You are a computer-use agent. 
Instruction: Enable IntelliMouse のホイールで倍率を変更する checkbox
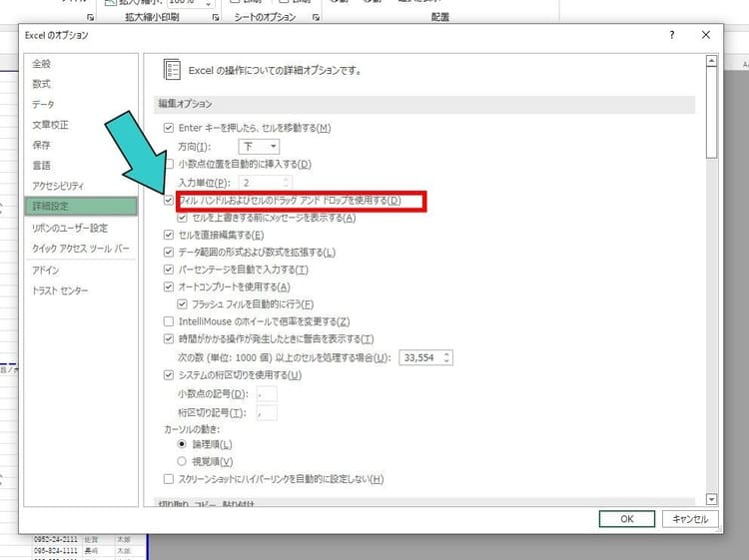169,321
